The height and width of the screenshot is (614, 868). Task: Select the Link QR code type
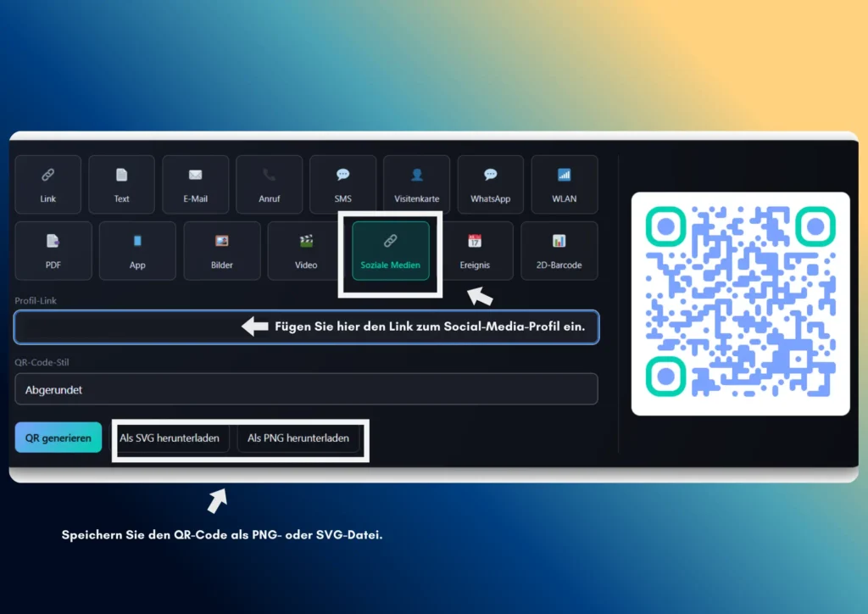(47, 184)
